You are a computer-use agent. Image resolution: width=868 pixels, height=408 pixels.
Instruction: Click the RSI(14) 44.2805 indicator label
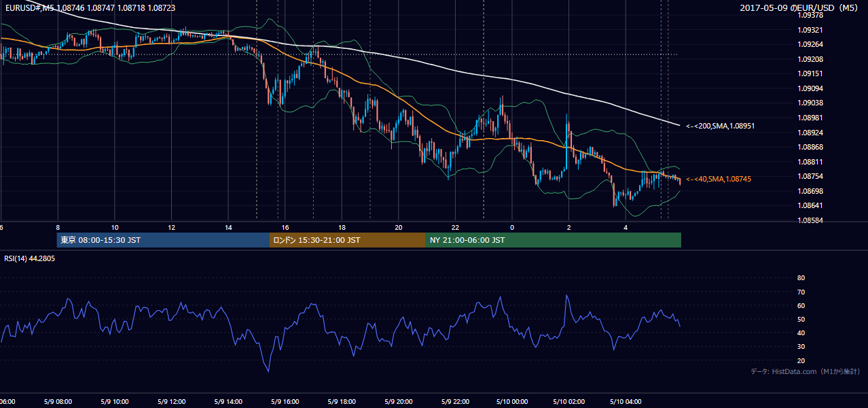click(x=30, y=258)
